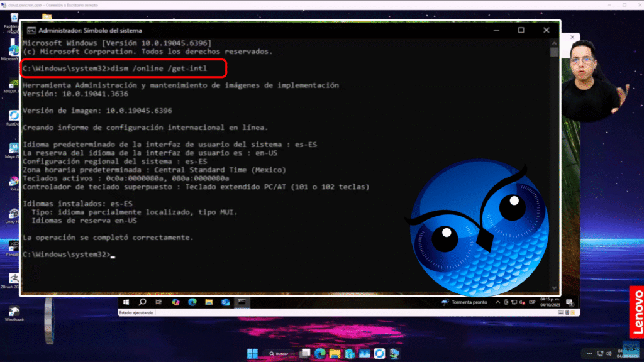
Task: Open File Explorer in the remote taskbar
Action: (x=209, y=302)
